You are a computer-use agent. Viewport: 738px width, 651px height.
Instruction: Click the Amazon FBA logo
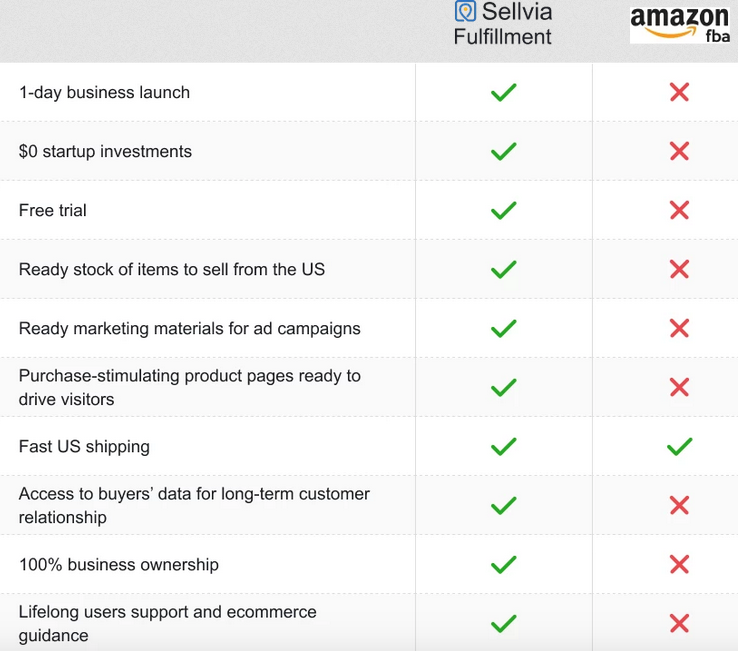[680, 24]
